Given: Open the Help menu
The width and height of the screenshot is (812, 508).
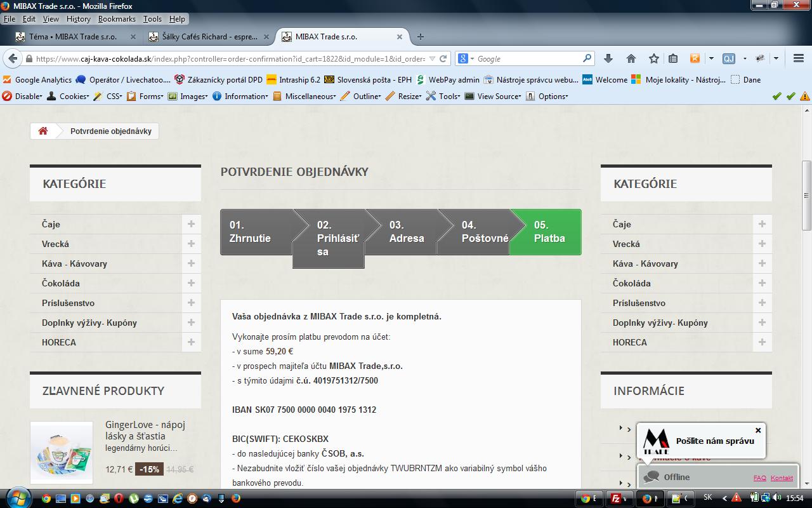Looking at the screenshot, I should click(177, 19).
